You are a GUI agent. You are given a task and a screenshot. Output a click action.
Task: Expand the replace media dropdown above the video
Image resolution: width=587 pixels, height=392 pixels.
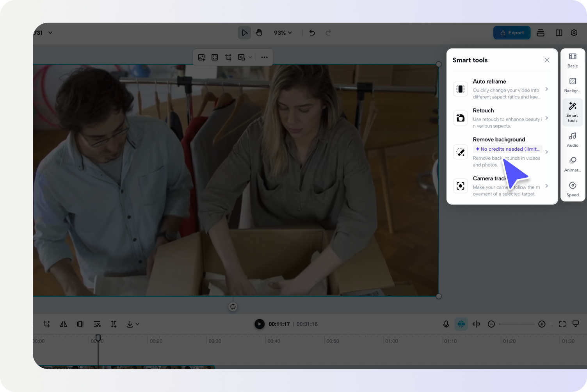(251, 57)
